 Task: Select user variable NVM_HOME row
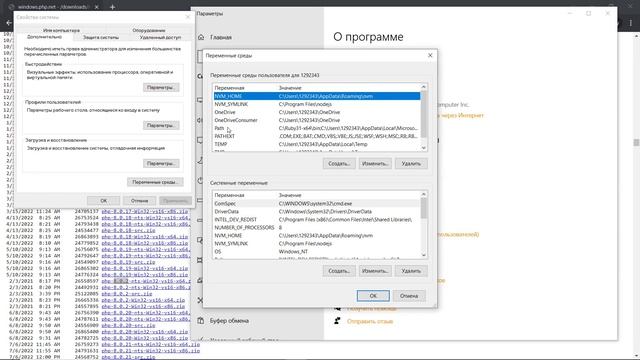tap(317, 96)
